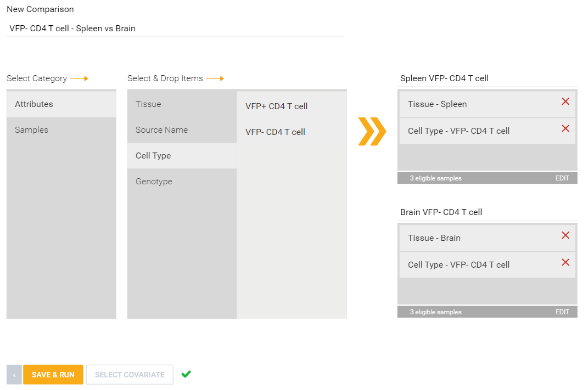588x390 pixels.
Task: Click '3 eligible samples' under Spleen group
Action: [x=435, y=178]
